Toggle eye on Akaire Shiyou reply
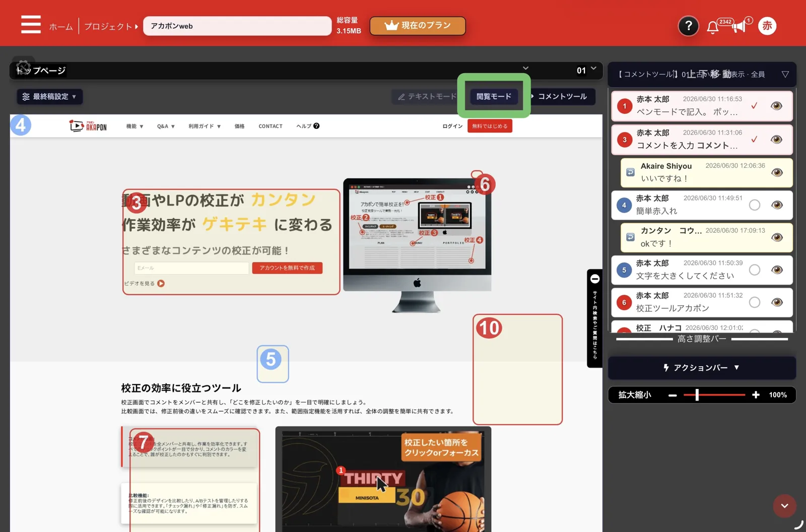Image resolution: width=806 pixels, height=532 pixels. pos(777,172)
